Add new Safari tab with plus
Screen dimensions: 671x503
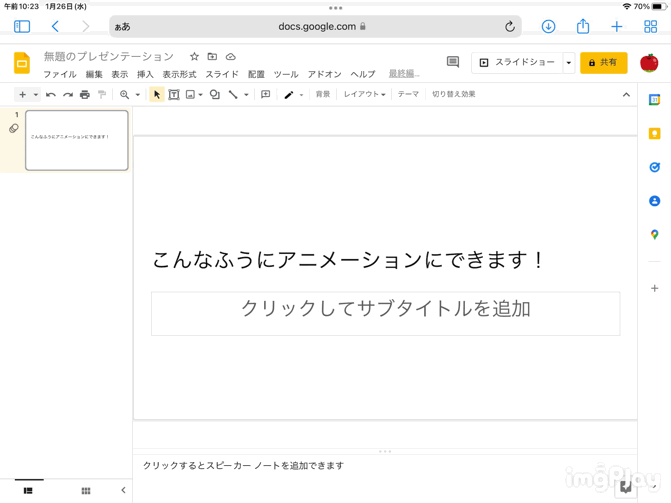coord(616,27)
